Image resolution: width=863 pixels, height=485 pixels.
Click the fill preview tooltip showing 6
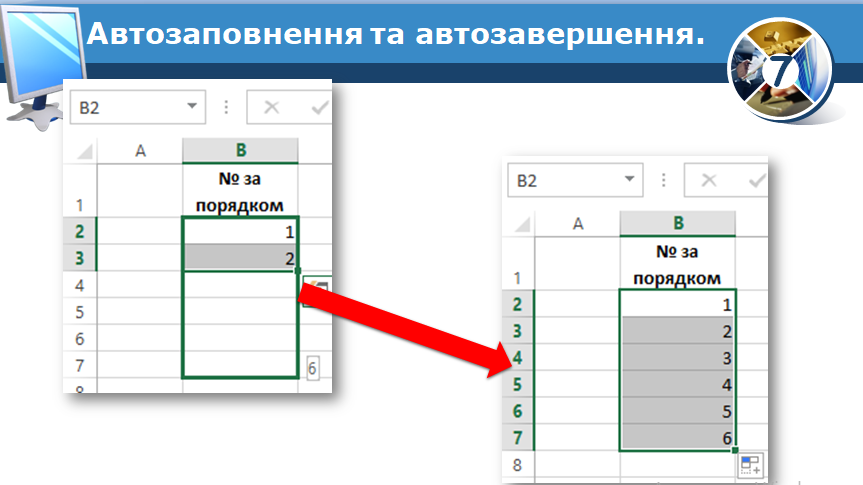[312, 368]
